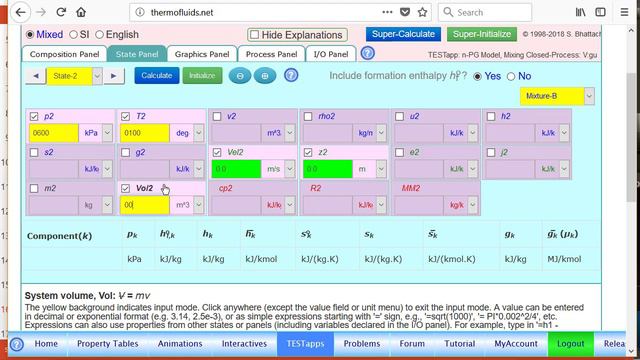Open p2 kPa unit dropdown
This screenshot has width=640, height=360.
tap(107, 133)
